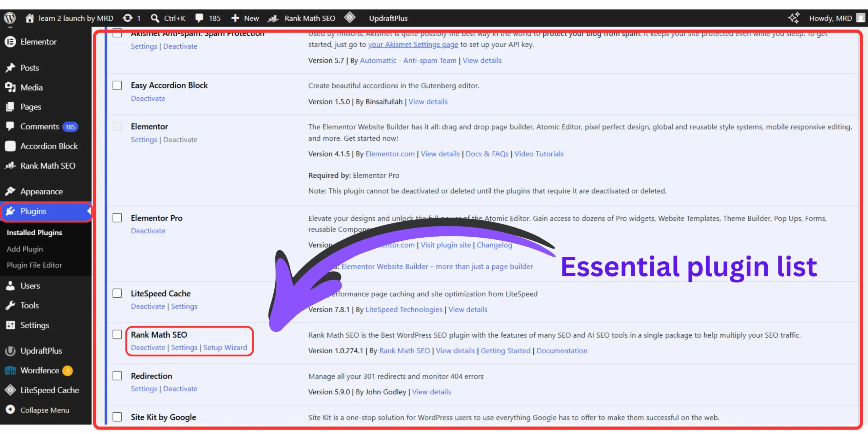Click the Plugins plug icon
Image resolution: width=868 pixels, height=434 pixels.
point(10,211)
